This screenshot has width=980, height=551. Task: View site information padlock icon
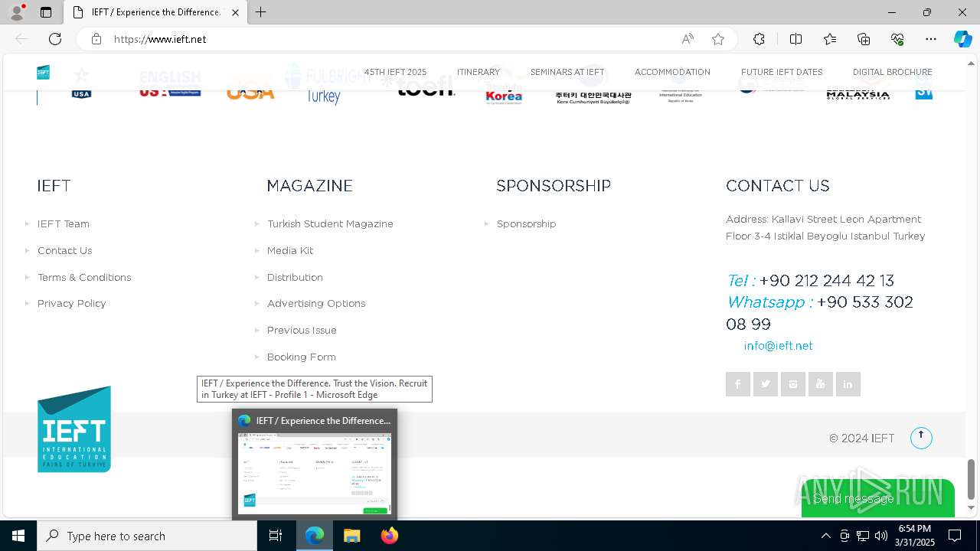coord(96,39)
